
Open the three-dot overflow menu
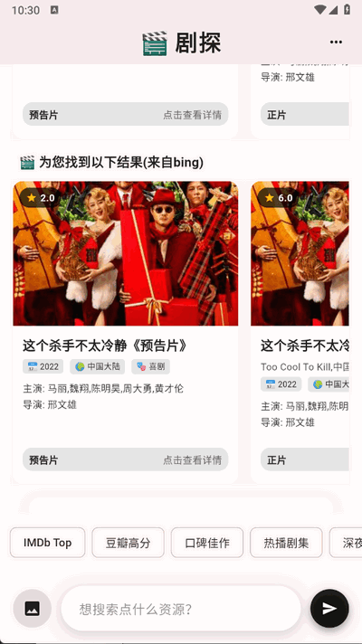pos(336,42)
